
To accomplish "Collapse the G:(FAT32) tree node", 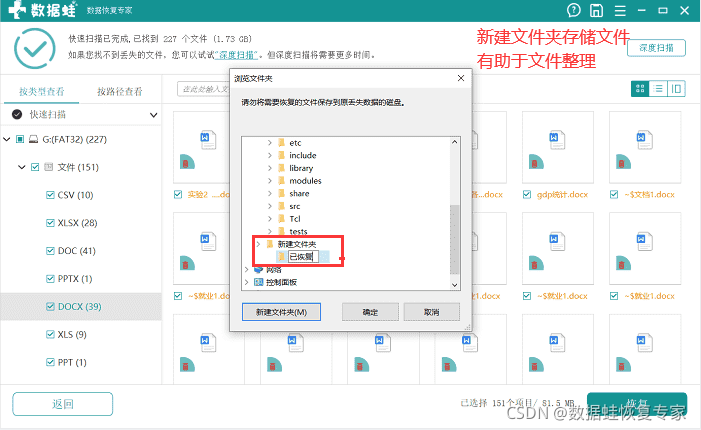I will [x=7, y=139].
